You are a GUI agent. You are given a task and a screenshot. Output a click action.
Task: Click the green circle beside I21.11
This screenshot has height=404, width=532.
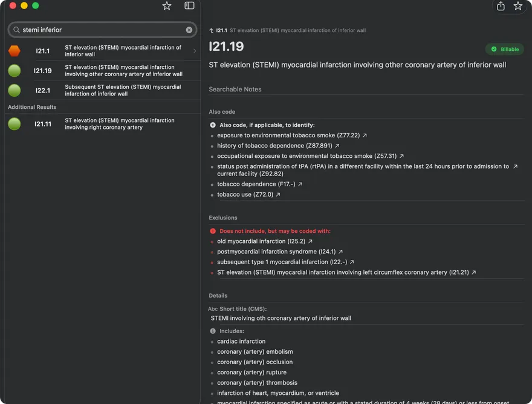[x=15, y=124]
